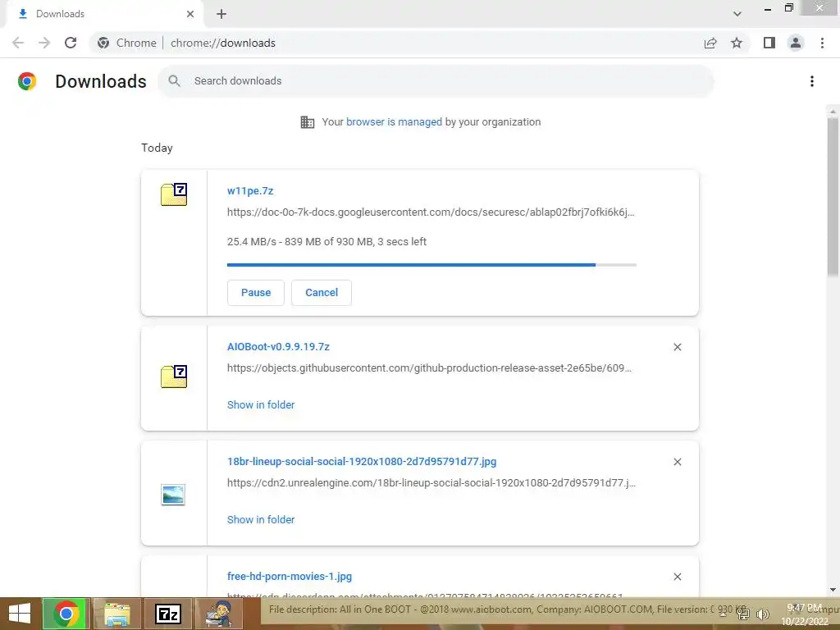This screenshot has height=630, width=840.
Task: Remove 18br-lineup-social jpg from the list
Action: click(677, 462)
